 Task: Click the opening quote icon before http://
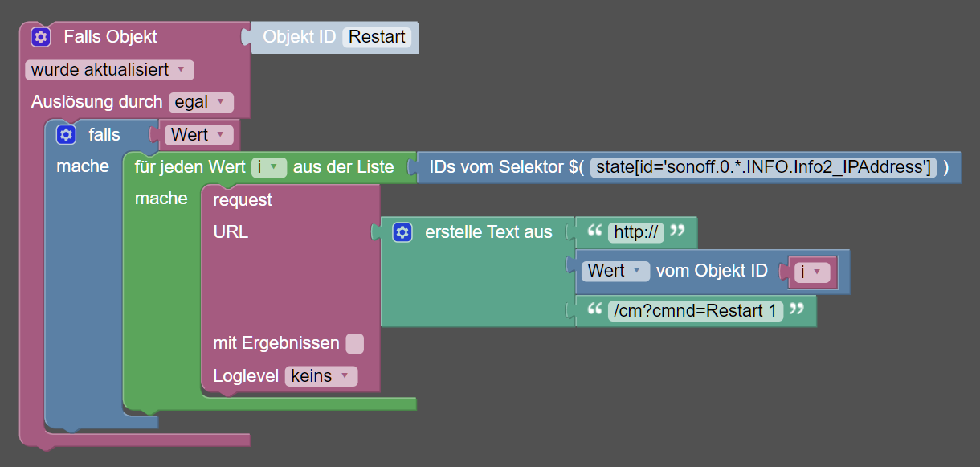point(595,231)
